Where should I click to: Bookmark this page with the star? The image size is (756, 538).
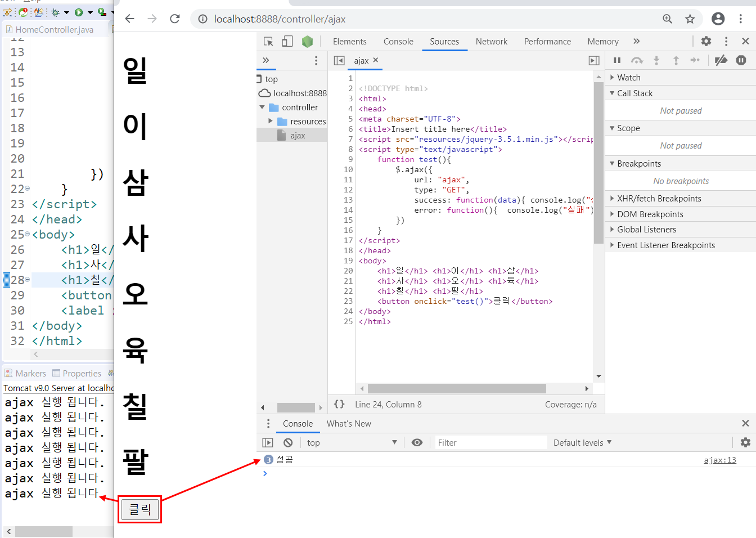click(x=690, y=19)
